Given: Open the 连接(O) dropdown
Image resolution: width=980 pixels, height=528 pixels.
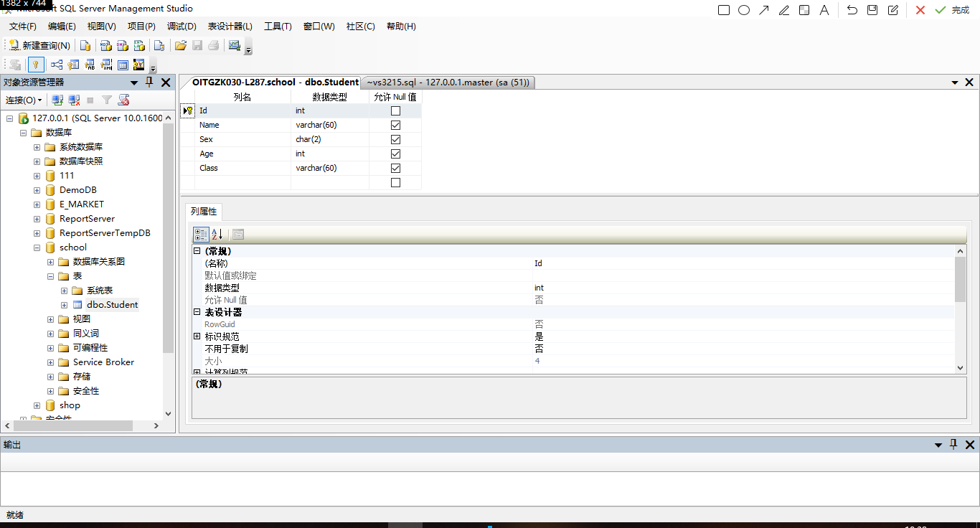Looking at the screenshot, I should (x=24, y=100).
